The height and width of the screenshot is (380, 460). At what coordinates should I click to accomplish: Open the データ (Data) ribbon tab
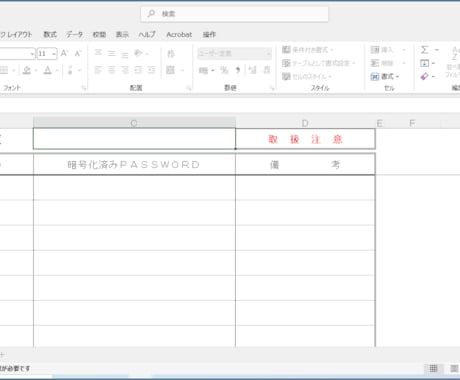pyautogui.click(x=74, y=34)
